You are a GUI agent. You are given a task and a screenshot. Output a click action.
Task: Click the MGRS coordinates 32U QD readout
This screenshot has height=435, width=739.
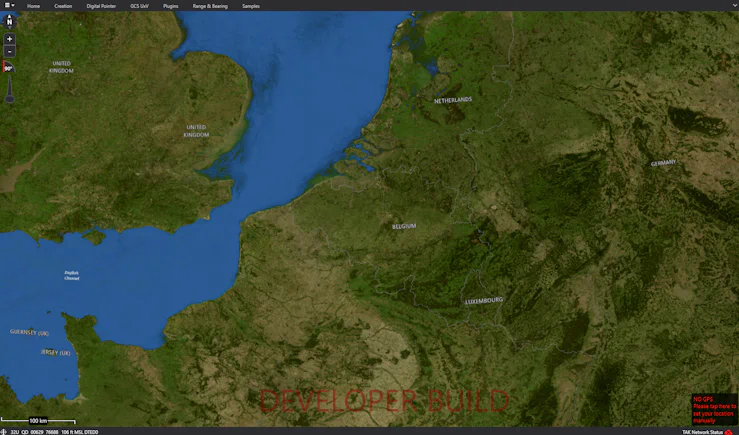click(x=34, y=432)
